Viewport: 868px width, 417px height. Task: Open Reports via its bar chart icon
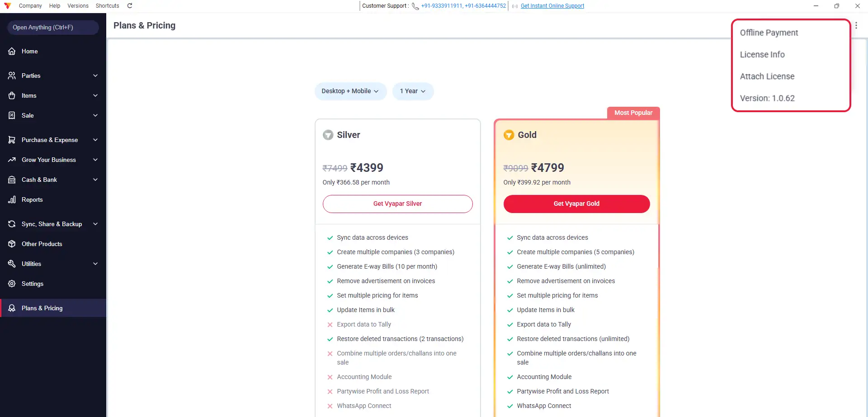[12, 199]
